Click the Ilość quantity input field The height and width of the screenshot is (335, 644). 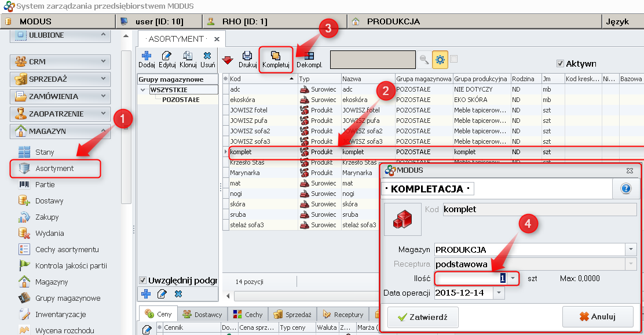point(469,279)
